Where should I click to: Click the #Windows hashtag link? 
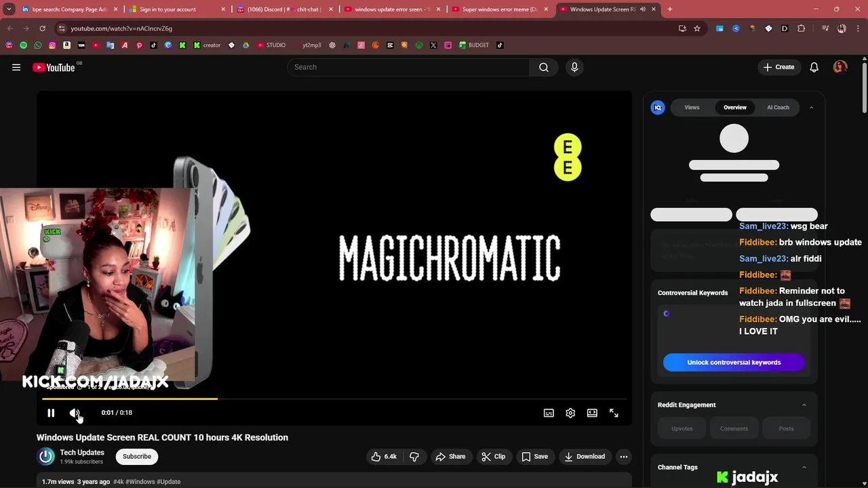[140, 482]
